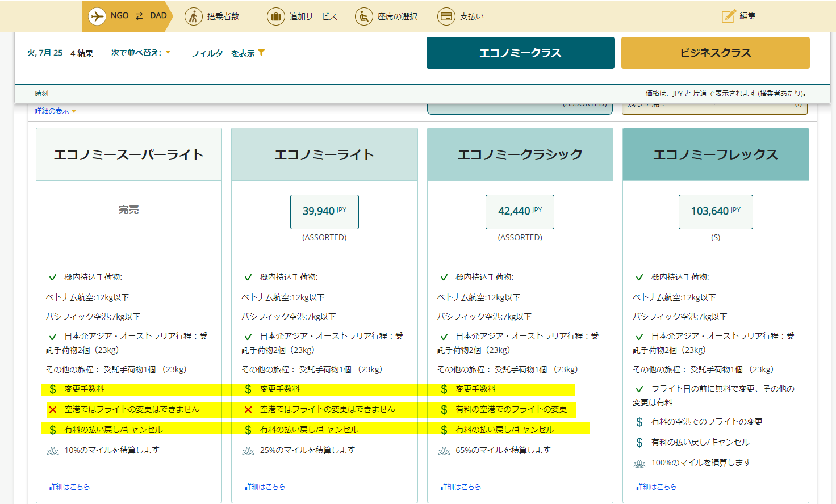Click the funnel filter icon
Image resolution: width=836 pixels, height=504 pixels.
coord(261,53)
